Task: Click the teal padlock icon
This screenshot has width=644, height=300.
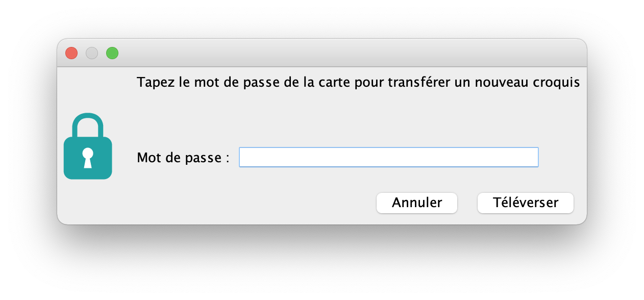Action: coord(88,146)
